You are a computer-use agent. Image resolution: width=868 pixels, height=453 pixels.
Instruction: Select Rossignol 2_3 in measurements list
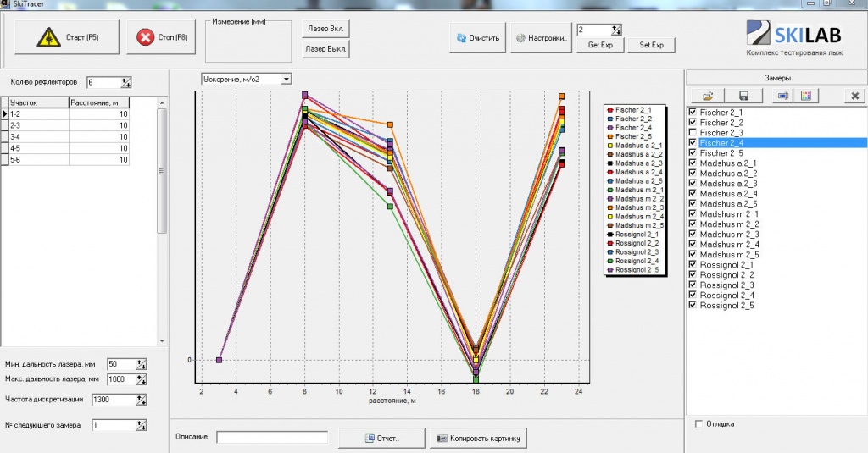click(726, 285)
